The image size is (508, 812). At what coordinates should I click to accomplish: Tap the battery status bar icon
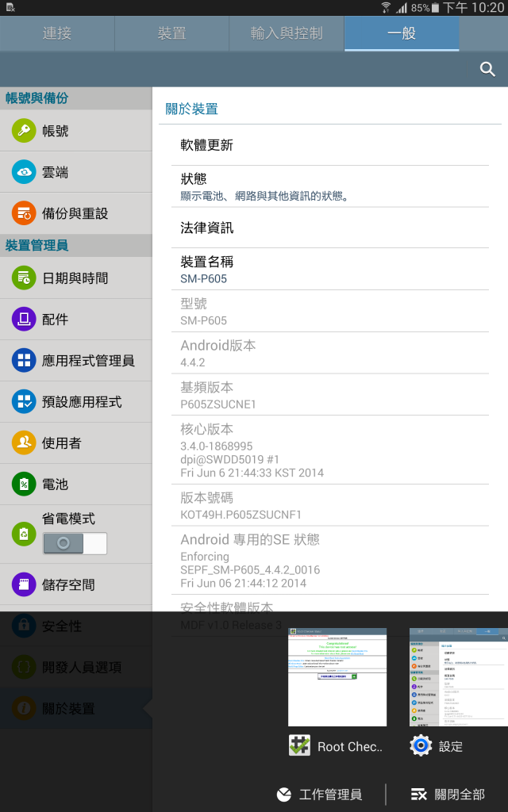pyautogui.click(x=436, y=7)
